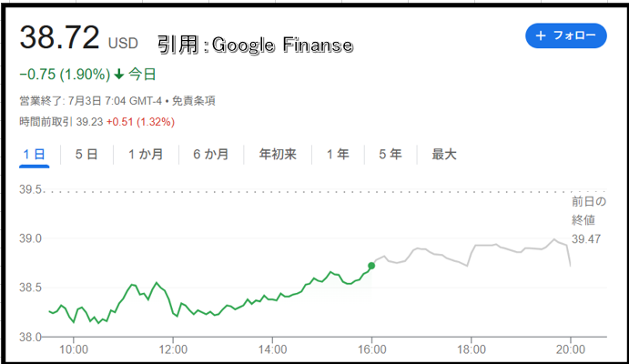
Task: Select the 最大 maximum range tab
Action: [x=444, y=155]
